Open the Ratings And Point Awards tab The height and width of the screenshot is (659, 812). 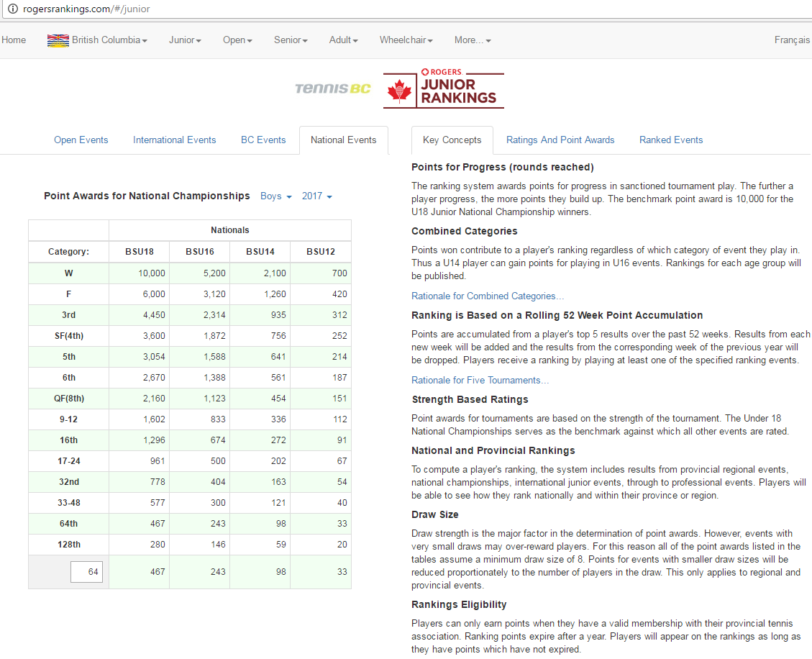click(x=560, y=140)
